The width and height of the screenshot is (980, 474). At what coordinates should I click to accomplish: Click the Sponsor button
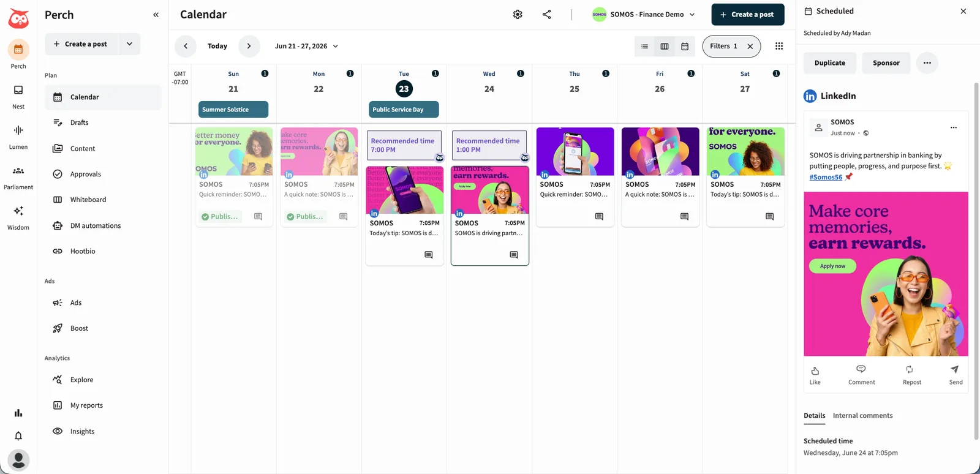coord(886,63)
